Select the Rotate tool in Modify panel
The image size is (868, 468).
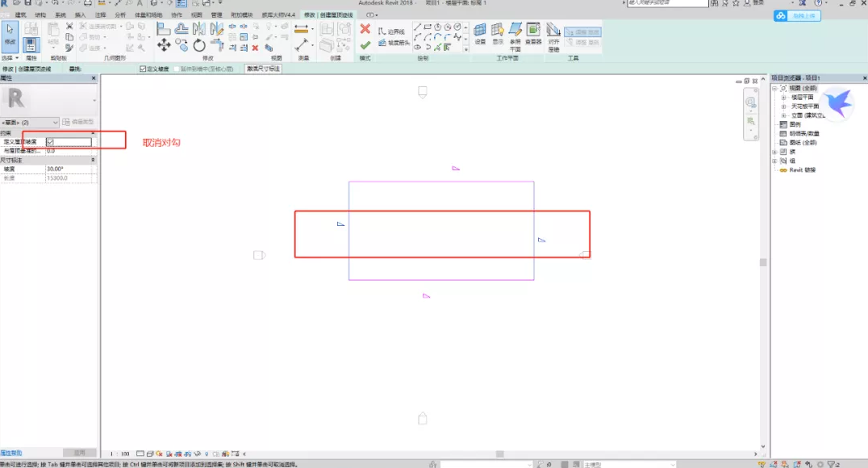point(199,45)
